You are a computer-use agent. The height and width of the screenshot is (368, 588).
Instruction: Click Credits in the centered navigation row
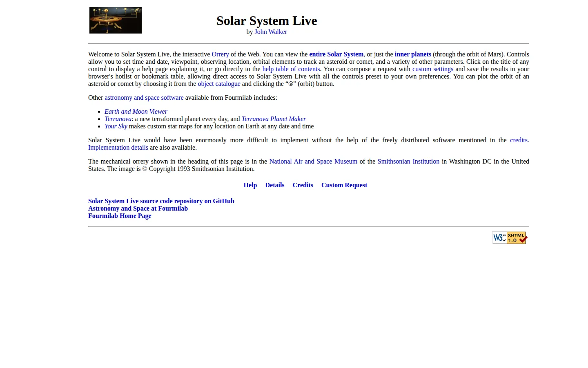[x=303, y=185]
